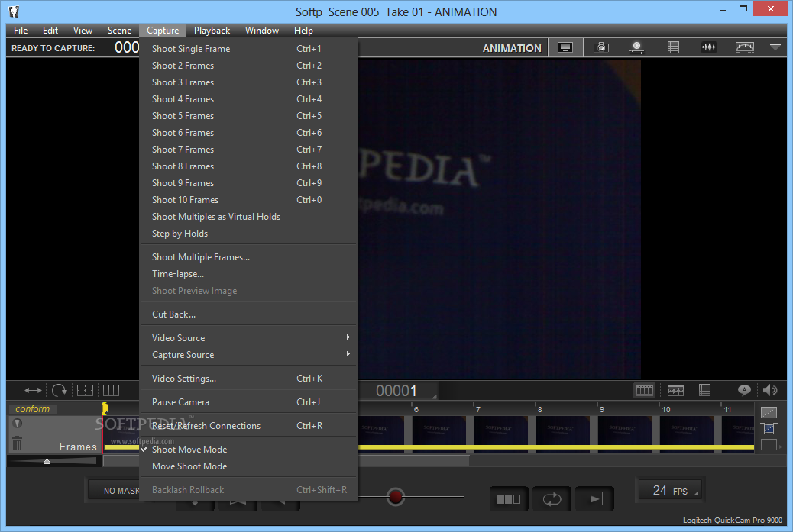This screenshot has width=793, height=532.
Task: Open the Animation workspace monitor icon
Action: (x=565, y=48)
